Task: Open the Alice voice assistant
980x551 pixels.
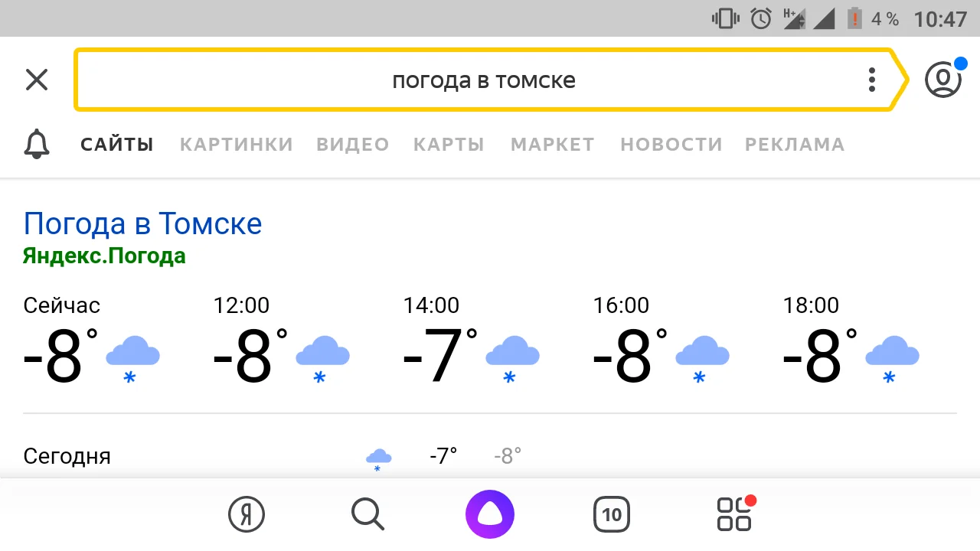Action: [x=489, y=514]
